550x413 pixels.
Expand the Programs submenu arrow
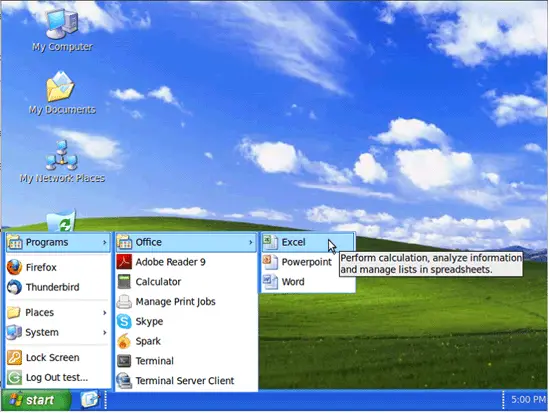click(x=105, y=242)
